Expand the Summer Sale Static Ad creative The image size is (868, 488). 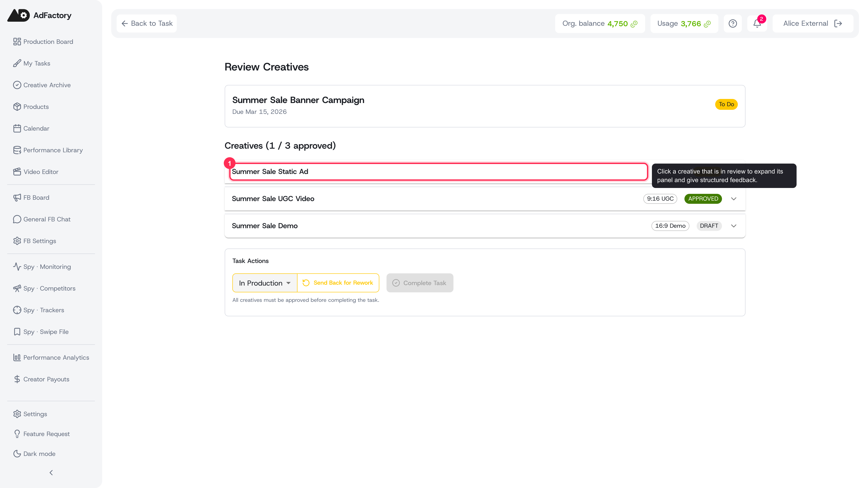pos(438,172)
